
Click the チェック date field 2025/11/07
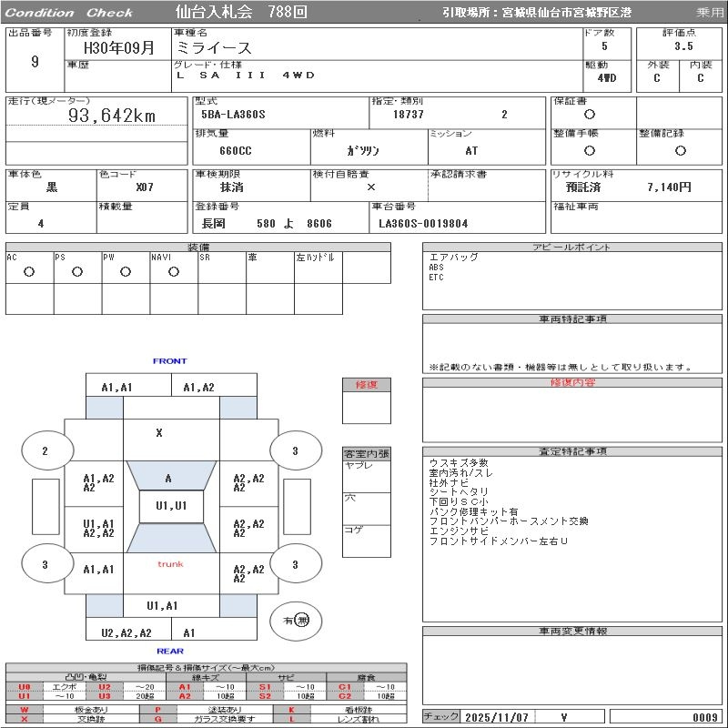click(497, 717)
